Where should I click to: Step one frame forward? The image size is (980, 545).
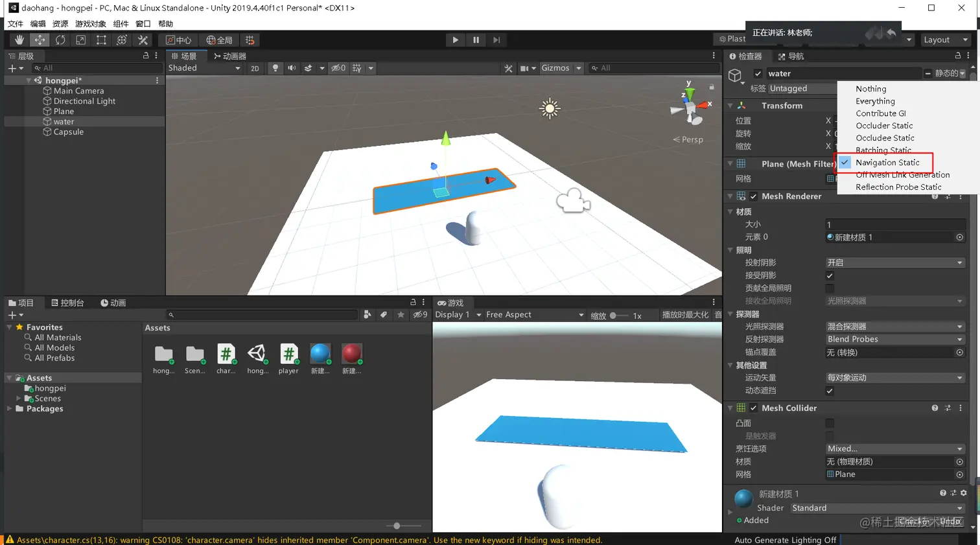click(x=496, y=40)
